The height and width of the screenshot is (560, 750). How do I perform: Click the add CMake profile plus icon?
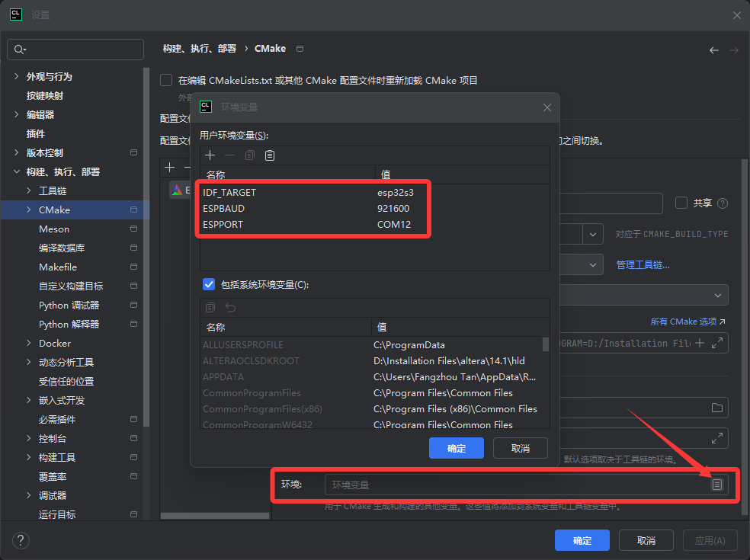[x=169, y=168]
